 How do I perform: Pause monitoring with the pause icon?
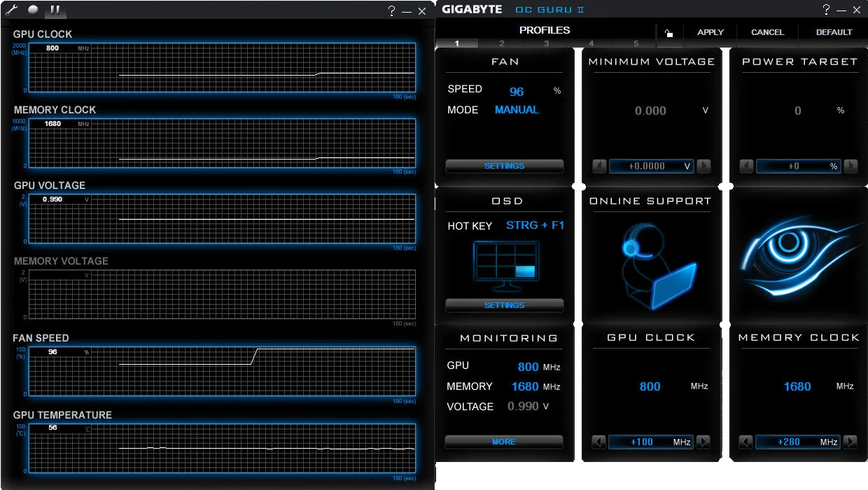(x=55, y=10)
